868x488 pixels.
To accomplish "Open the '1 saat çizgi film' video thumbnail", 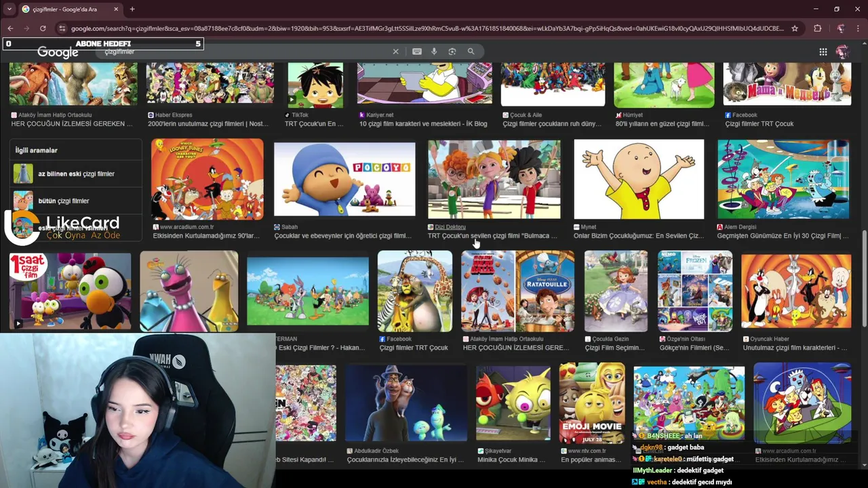I will click(x=71, y=291).
